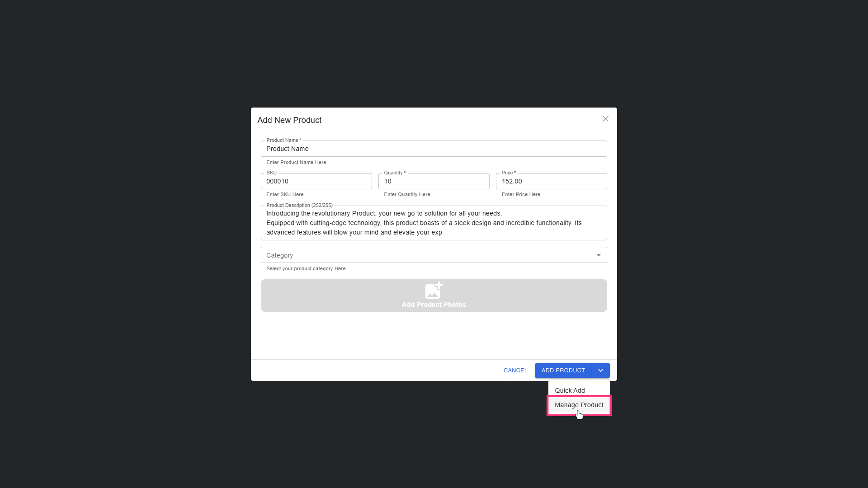Click the Price field showing 152.00
Image resolution: width=868 pixels, height=488 pixels.
pos(551,181)
